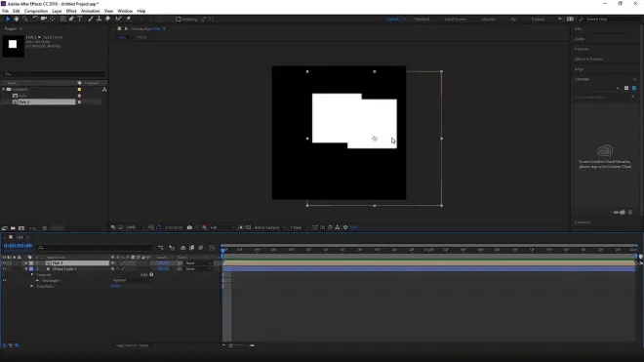Hide the Shape Layer 1 eye toggle

[x=5, y=268]
